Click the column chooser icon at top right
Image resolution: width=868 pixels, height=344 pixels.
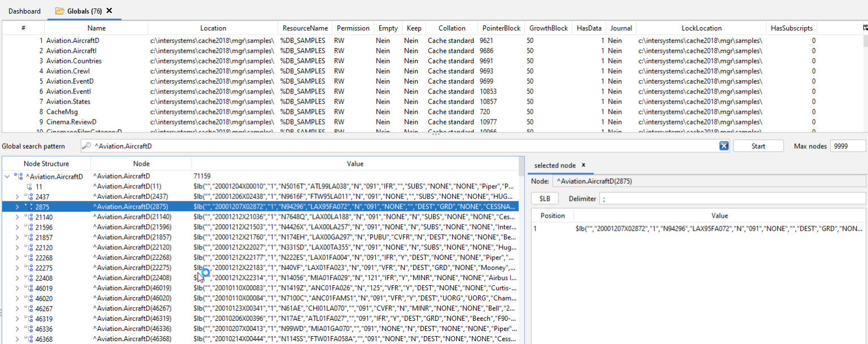pyautogui.click(x=865, y=28)
